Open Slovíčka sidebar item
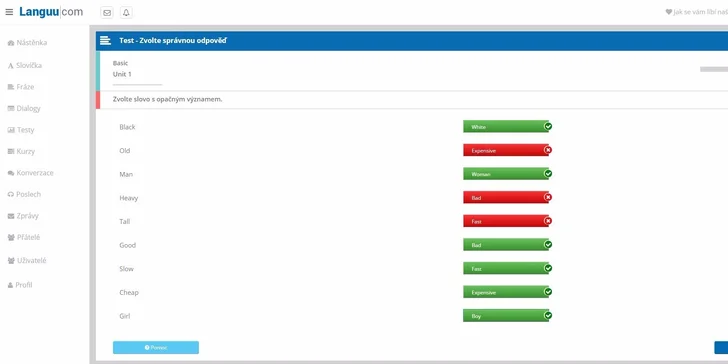This screenshot has height=364, width=728. 25,65
